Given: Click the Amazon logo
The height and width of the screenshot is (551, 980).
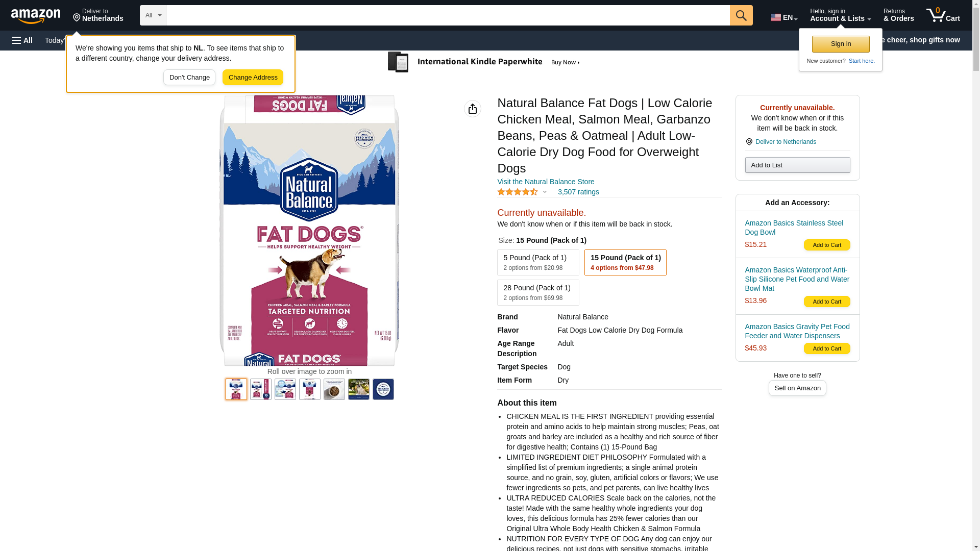Looking at the screenshot, I should (x=36, y=16).
